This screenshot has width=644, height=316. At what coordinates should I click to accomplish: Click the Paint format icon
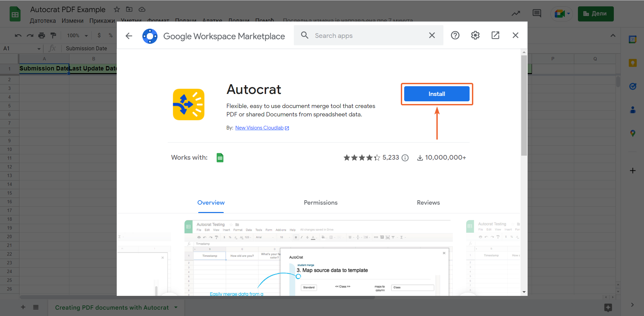[x=53, y=36]
